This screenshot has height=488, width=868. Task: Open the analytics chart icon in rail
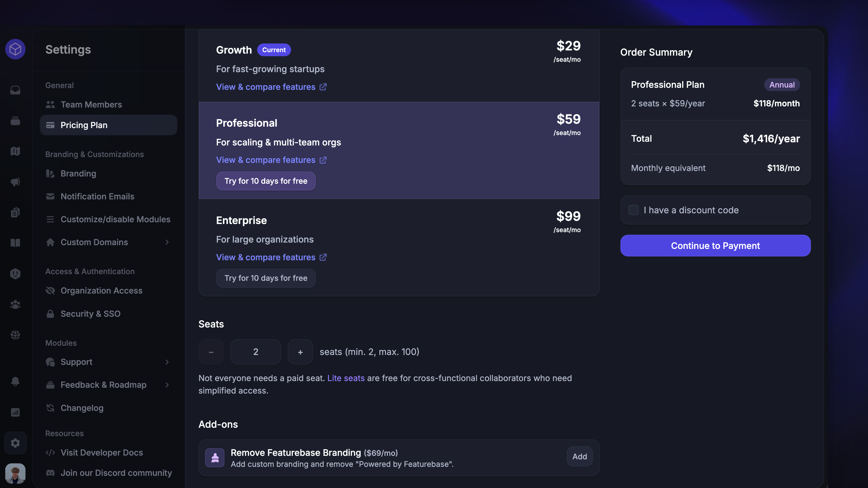[15, 412]
